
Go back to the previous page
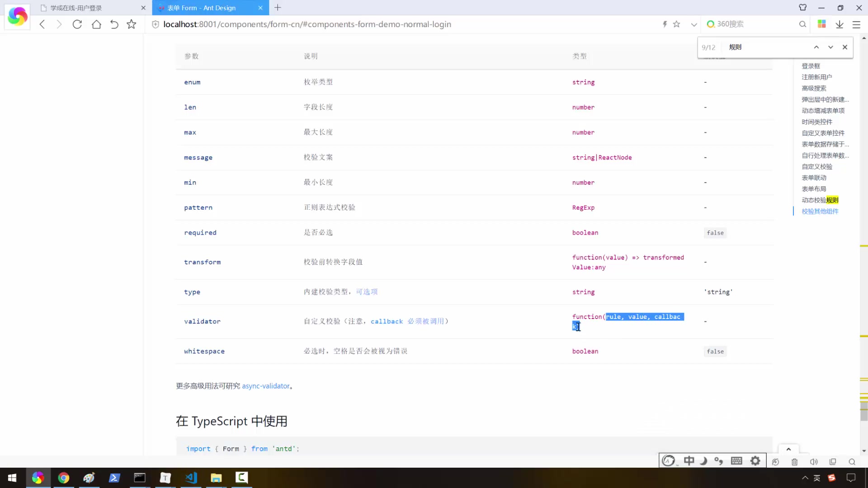pos(42,24)
